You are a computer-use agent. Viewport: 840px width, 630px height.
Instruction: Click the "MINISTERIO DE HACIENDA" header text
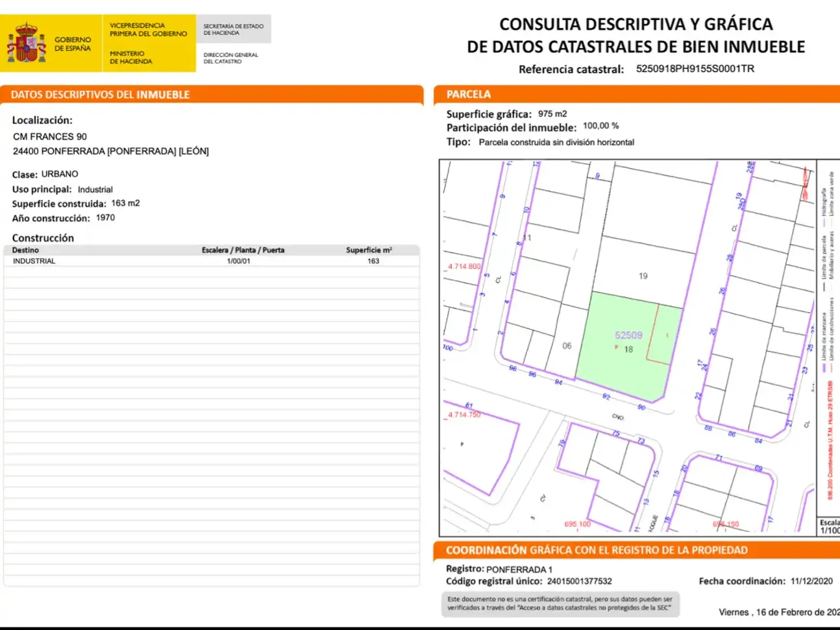[130, 57]
